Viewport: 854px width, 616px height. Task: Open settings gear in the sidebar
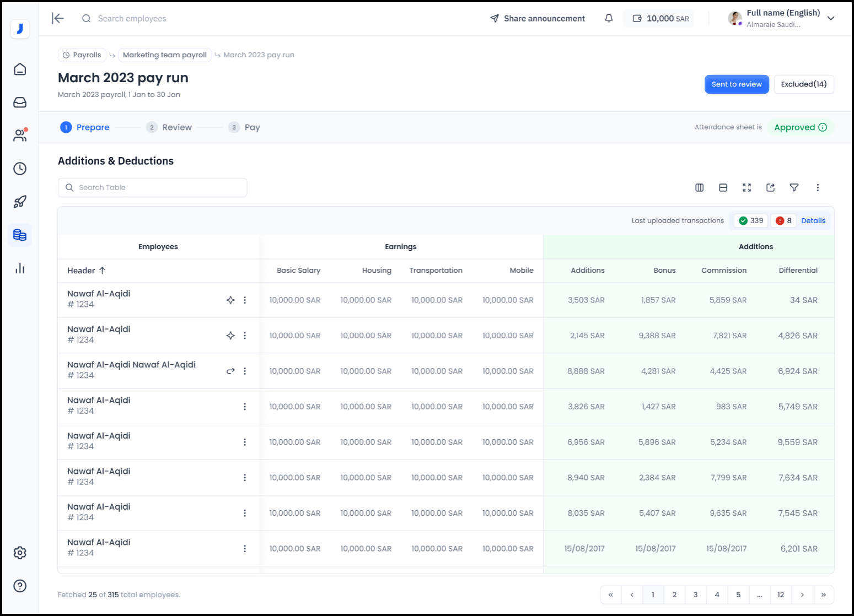click(x=20, y=553)
